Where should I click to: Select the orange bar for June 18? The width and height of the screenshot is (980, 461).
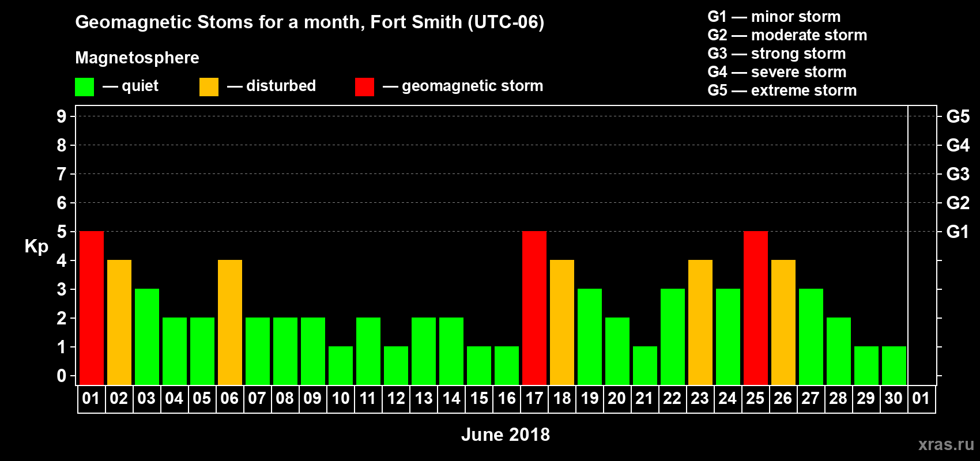click(562, 322)
